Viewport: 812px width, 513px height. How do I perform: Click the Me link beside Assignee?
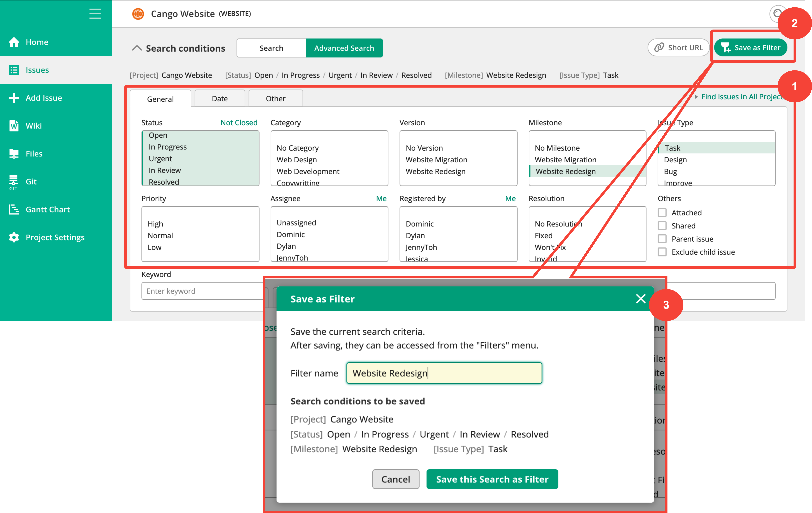point(381,198)
